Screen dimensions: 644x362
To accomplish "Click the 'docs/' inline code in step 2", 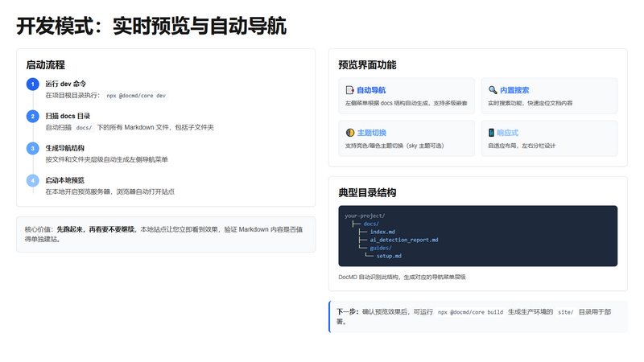I will [84, 128].
